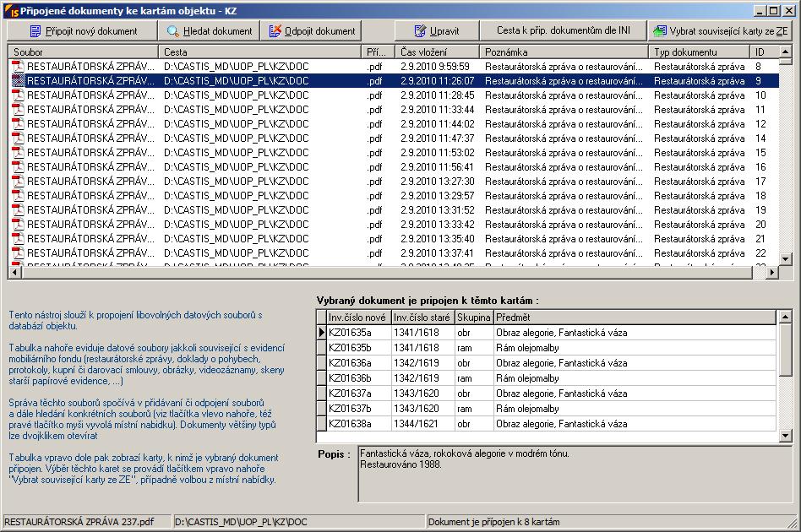
Task: Click PDF icon of row with ID 19
Action: point(19,209)
